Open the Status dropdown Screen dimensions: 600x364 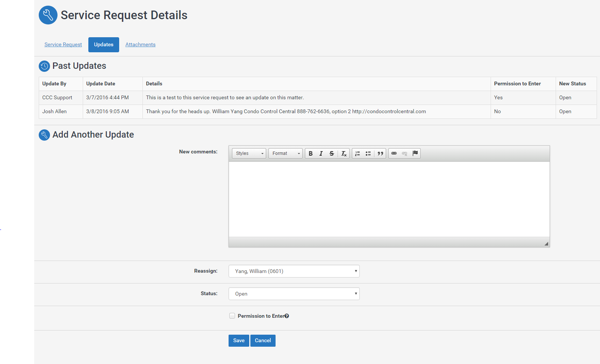coord(294,294)
